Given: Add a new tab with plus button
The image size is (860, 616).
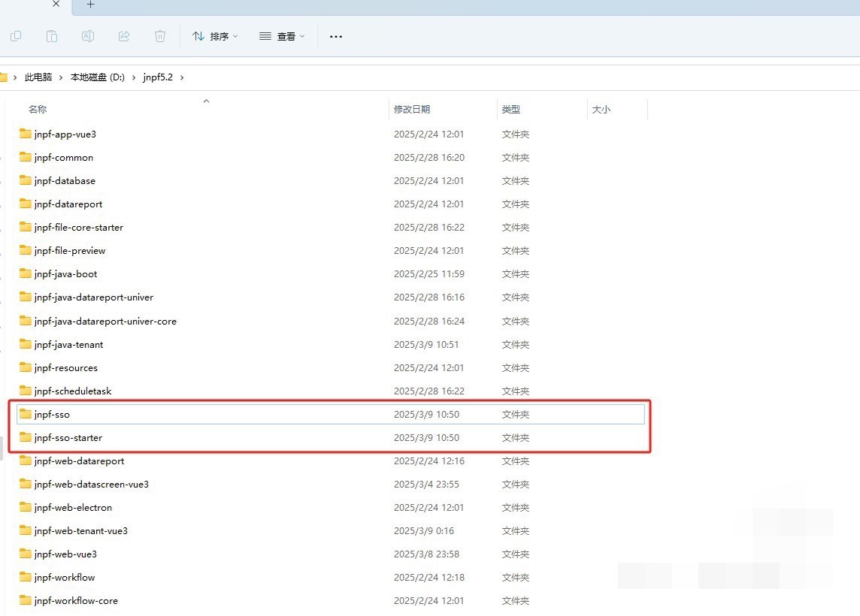Looking at the screenshot, I should pos(90,5).
